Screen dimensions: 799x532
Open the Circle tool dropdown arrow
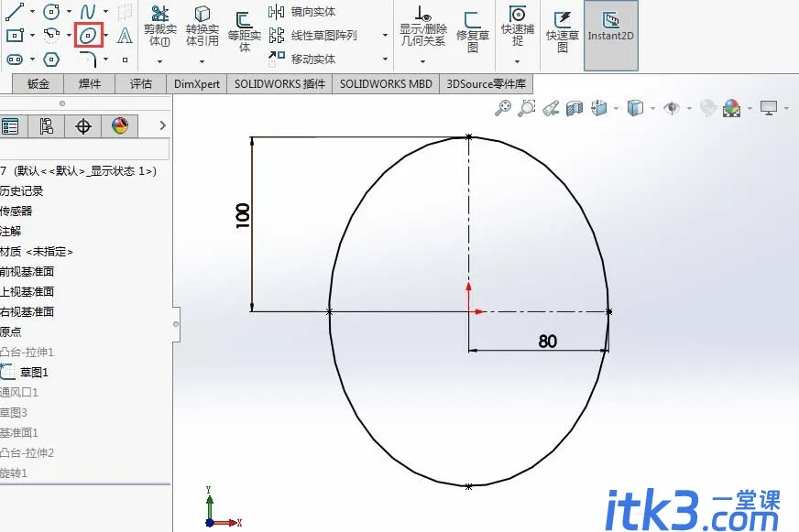click(69, 11)
